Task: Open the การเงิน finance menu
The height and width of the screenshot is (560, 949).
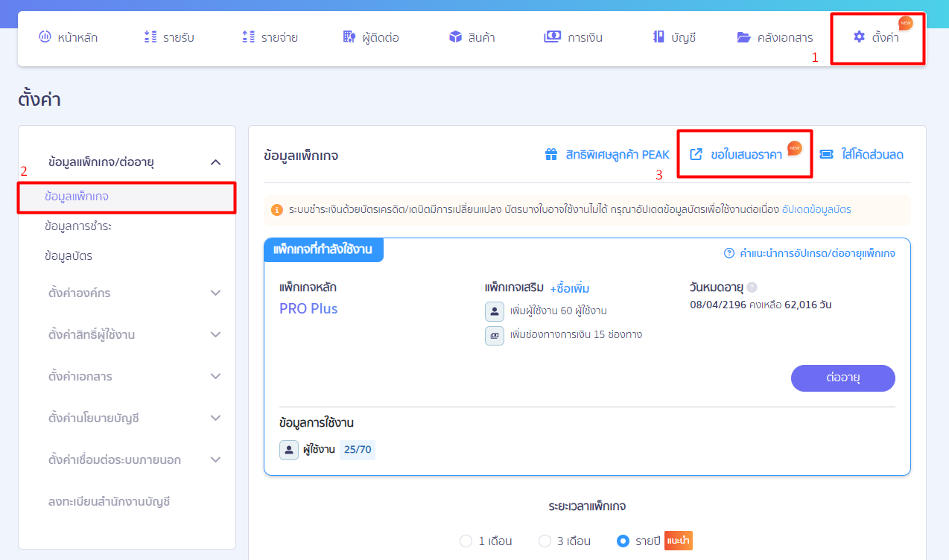Action: coord(574,37)
